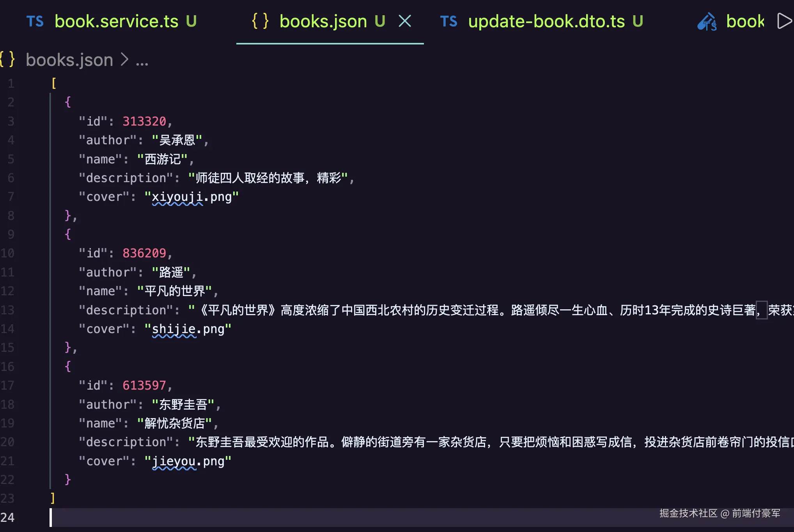Click the books.json breadcrumb item
Image resolution: width=794 pixels, height=532 pixels.
click(69, 60)
